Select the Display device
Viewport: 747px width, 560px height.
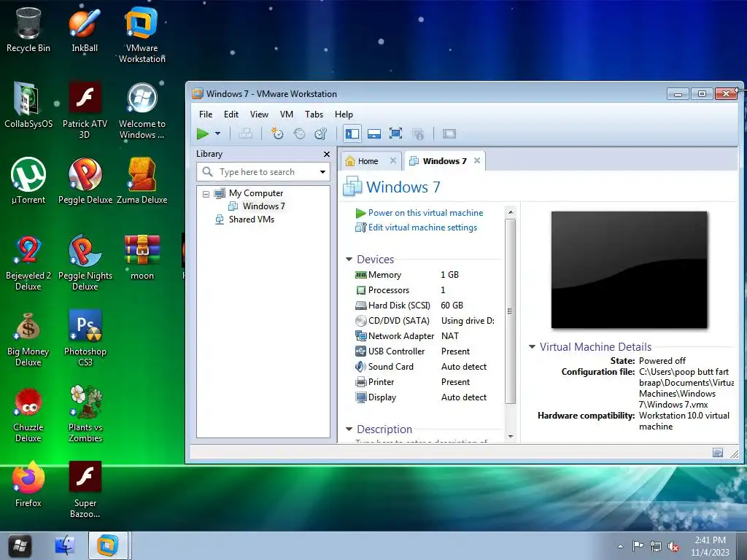coord(426,397)
